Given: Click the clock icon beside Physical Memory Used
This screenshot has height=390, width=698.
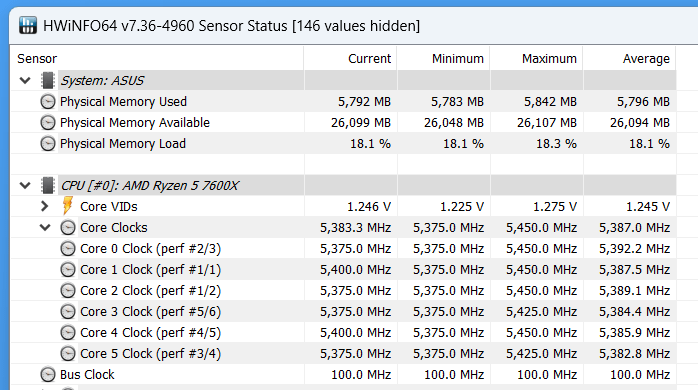Looking at the screenshot, I should (48, 102).
